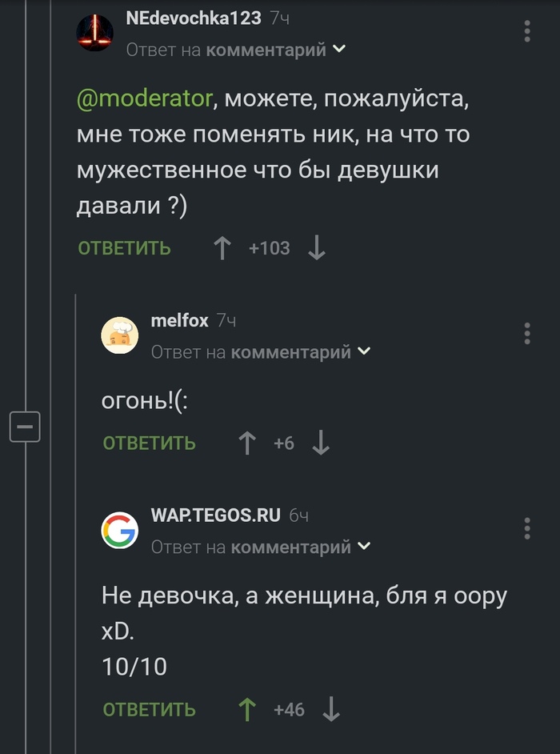Open three-dot menu on NEdevochka123's comment
The height and width of the screenshot is (754, 560).
(527, 32)
